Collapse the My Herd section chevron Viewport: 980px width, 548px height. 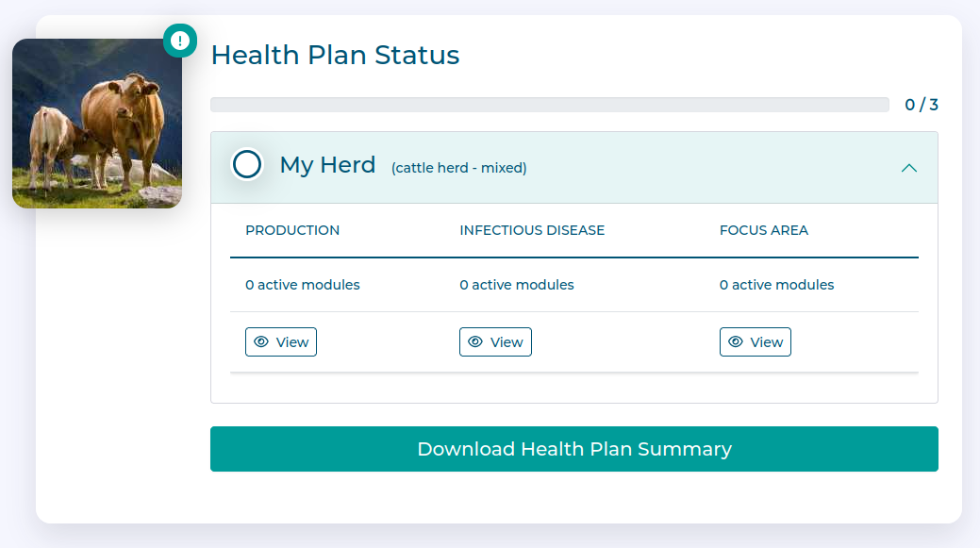coord(908,168)
